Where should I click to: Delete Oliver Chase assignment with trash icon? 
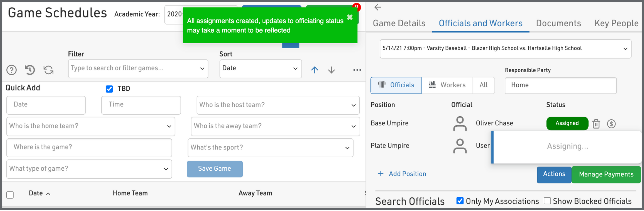pyautogui.click(x=596, y=124)
